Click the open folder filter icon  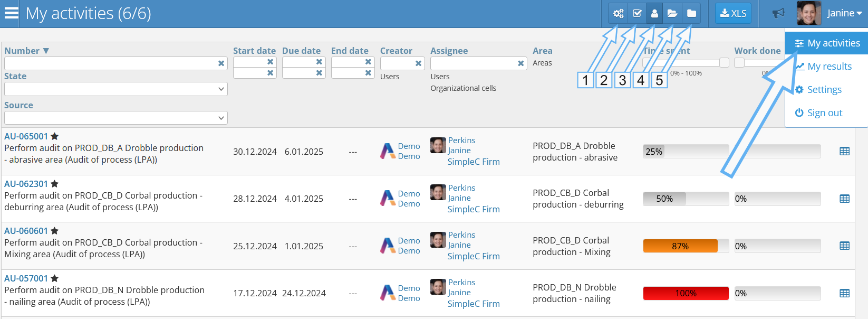coord(672,13)
